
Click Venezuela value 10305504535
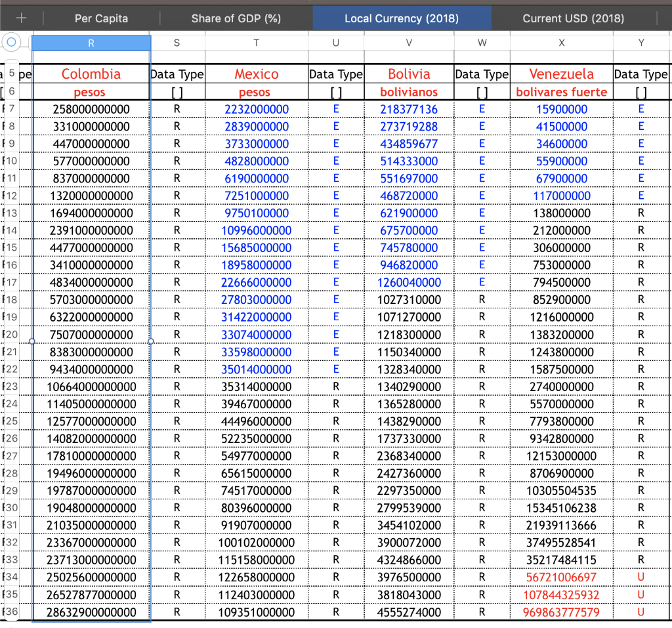pyautogui.click(x=562, y=491)
